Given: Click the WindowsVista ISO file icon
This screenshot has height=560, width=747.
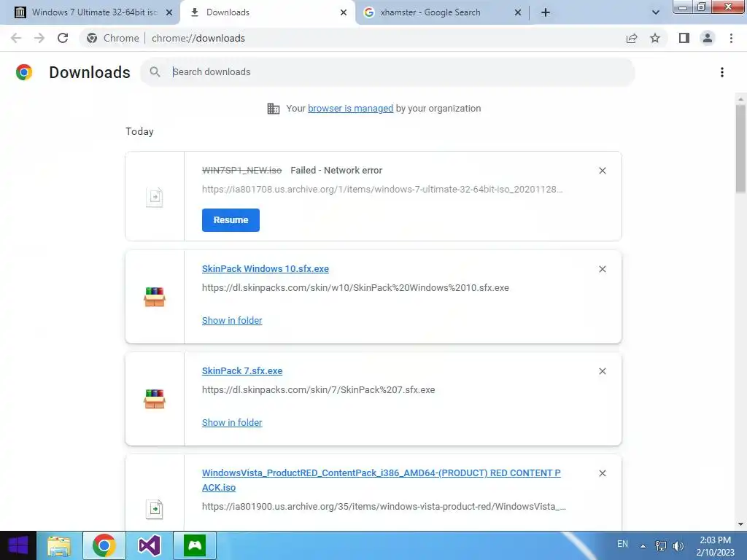Looking at the screenshot, I should coord(155,509).
